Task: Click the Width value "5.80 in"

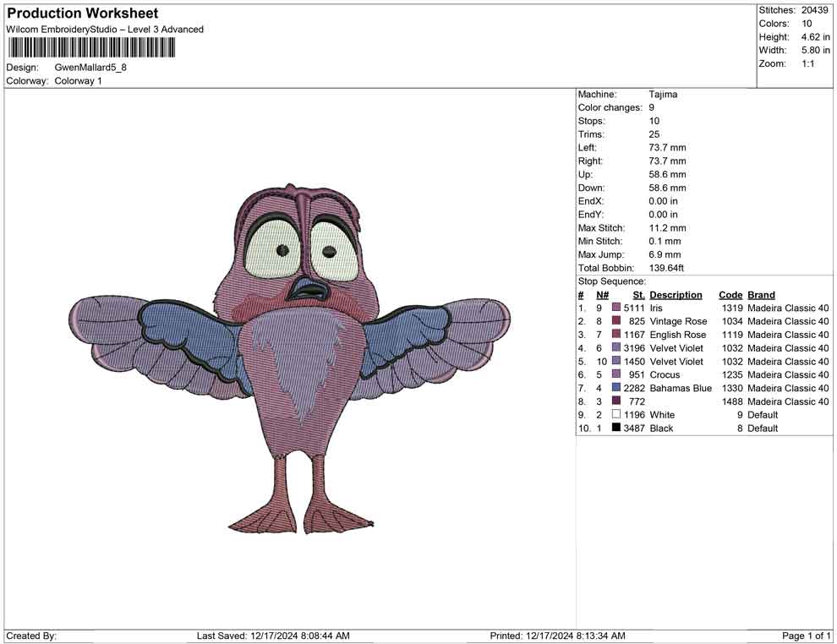Action: click(x=815, y=50)
